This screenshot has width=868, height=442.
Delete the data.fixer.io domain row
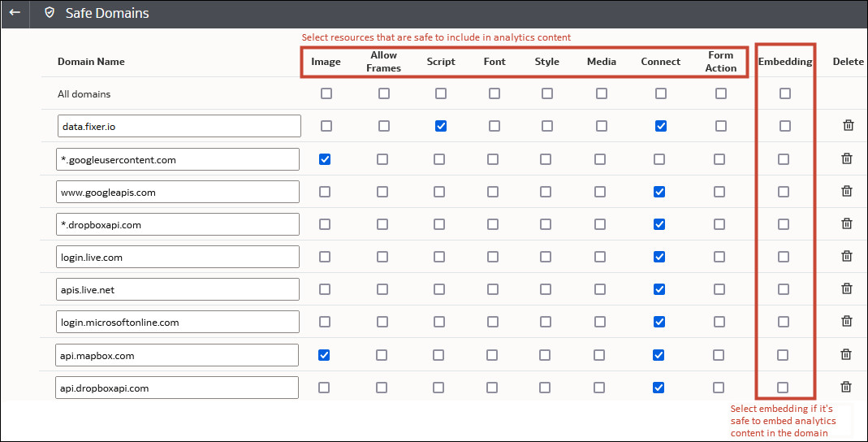point(848,126)
